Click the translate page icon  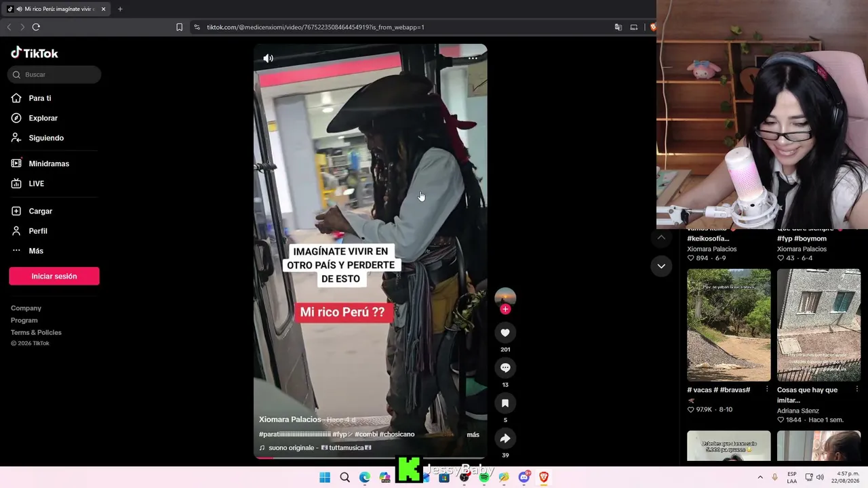click(618, 27)
